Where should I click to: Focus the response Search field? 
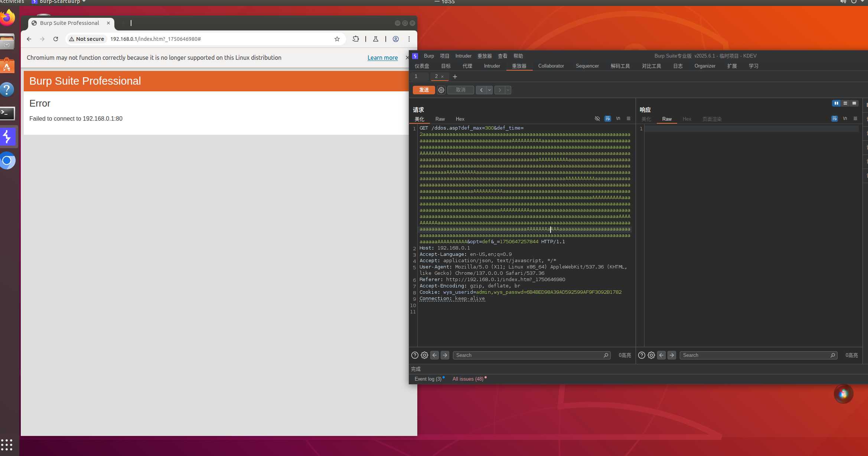758,355
